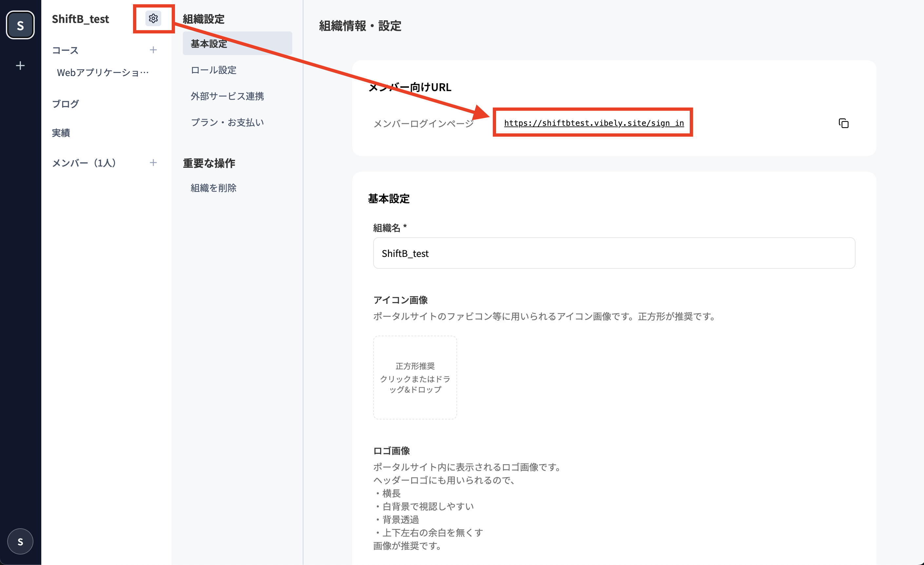Copy the member login URL
The width and height of the screenshot is (924, 565).
point(843,123)
